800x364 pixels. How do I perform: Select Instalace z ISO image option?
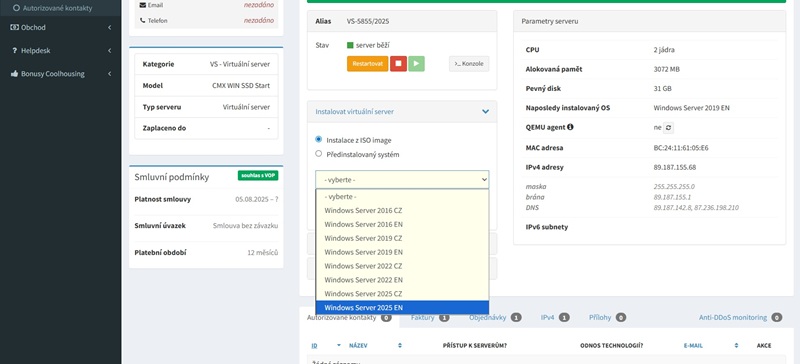(x=319, y=139)
